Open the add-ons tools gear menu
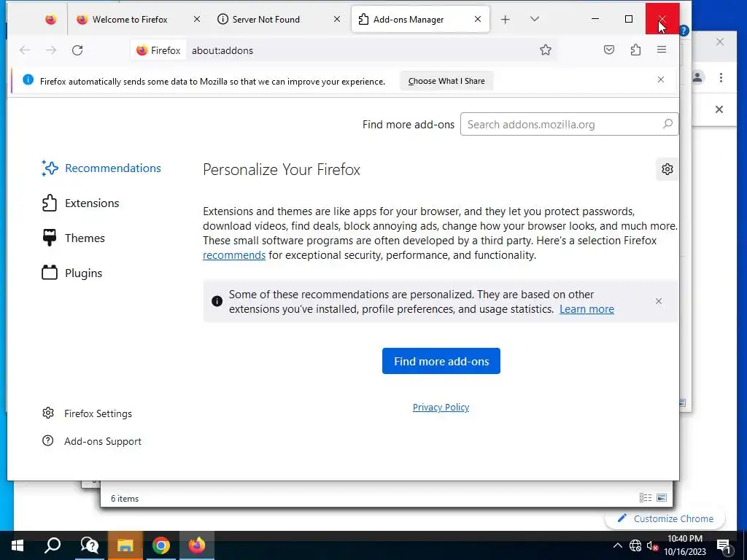Screen dimensions: 747x560 tap(667, 169)
